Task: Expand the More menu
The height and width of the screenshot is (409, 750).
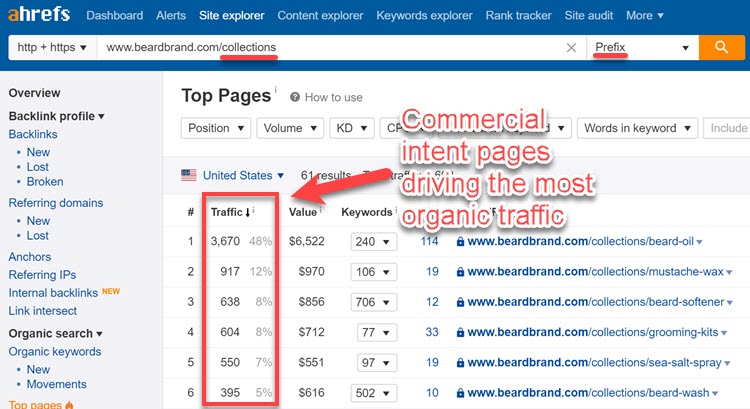Action: coord(644,15)
